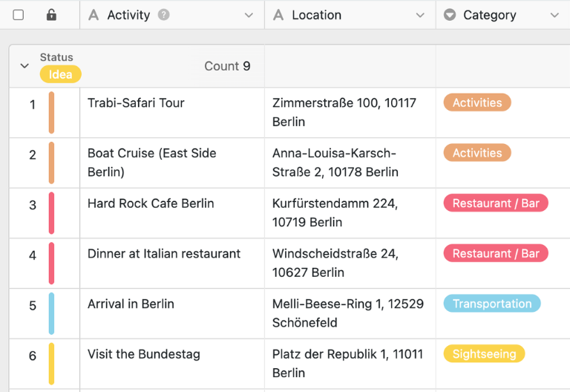Select the Visit the Bundestag cell
570x392 pixels.
(172, 364)
